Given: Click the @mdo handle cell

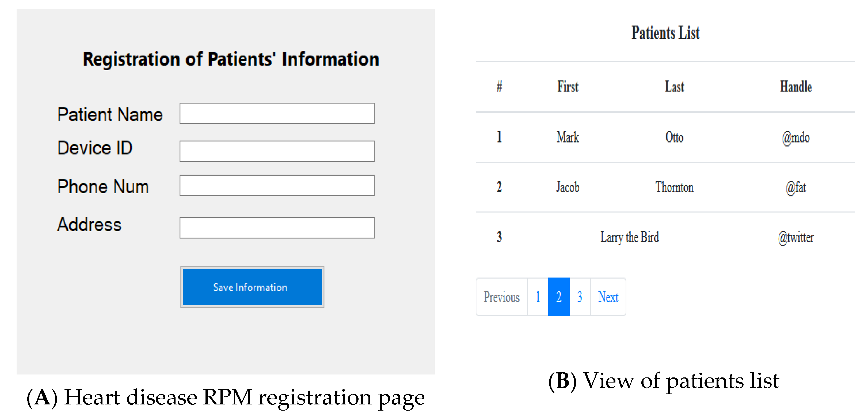Looking at the screenshot, I should pyautogui.click(x=796, y=138).
